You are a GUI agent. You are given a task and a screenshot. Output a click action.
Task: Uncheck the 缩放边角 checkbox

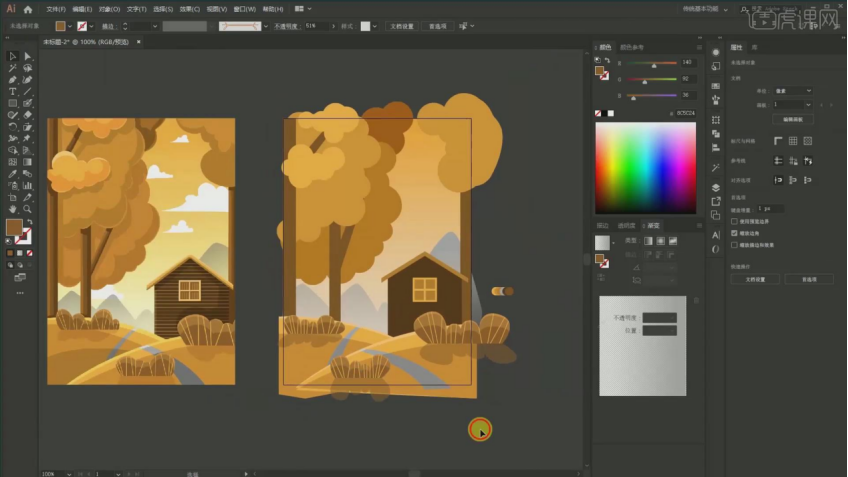[735, 233]
